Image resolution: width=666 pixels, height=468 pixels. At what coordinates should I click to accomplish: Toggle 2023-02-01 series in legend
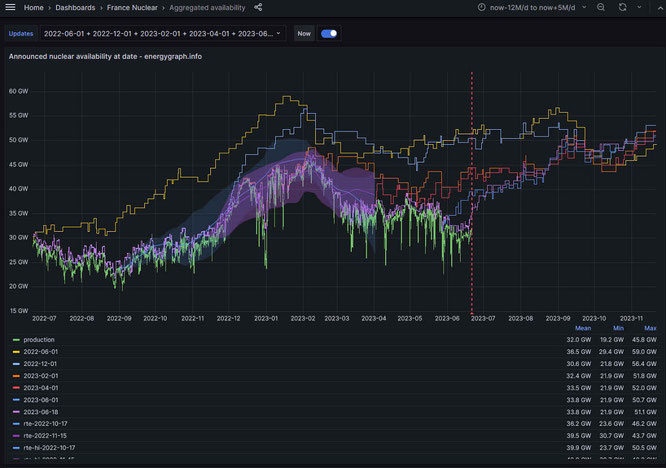coord(41,376)
